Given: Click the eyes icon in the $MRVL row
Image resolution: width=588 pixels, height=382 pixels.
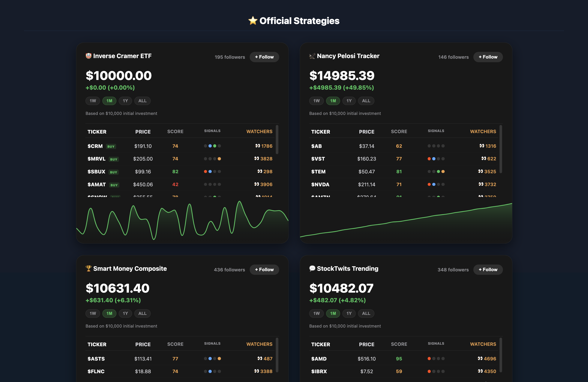Looking at the screenshot, I should point(256,159).
